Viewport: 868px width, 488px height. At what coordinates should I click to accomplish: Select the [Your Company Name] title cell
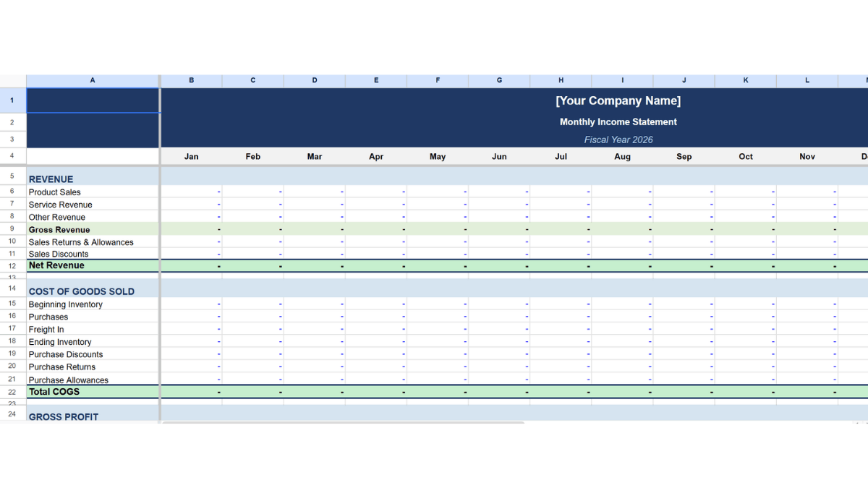click(618, 100)
